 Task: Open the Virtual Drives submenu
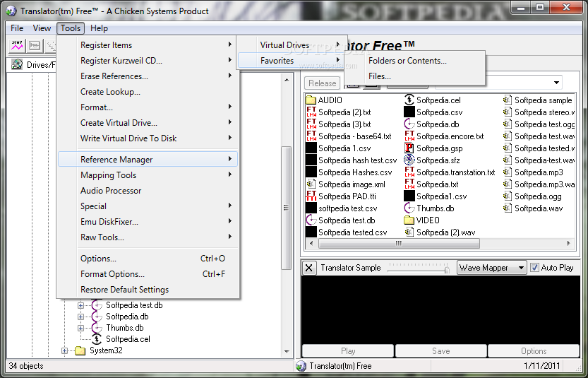pos(291,45)
